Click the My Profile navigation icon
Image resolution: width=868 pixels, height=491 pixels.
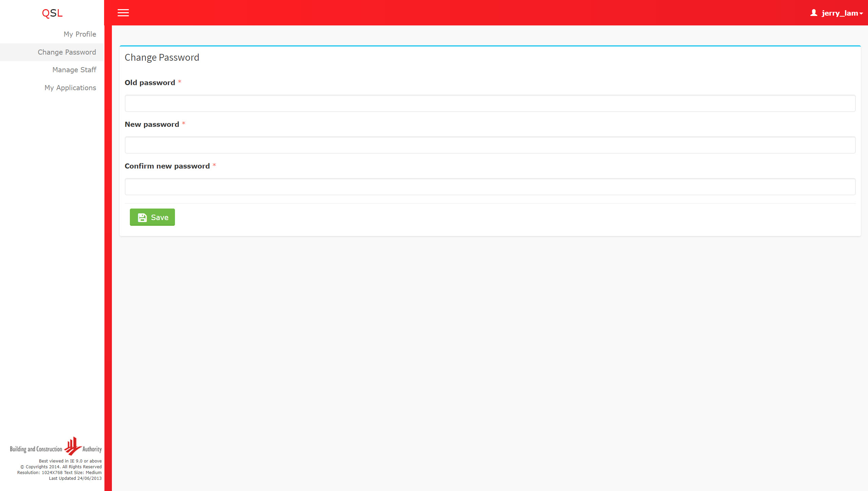tap(79, 34)
